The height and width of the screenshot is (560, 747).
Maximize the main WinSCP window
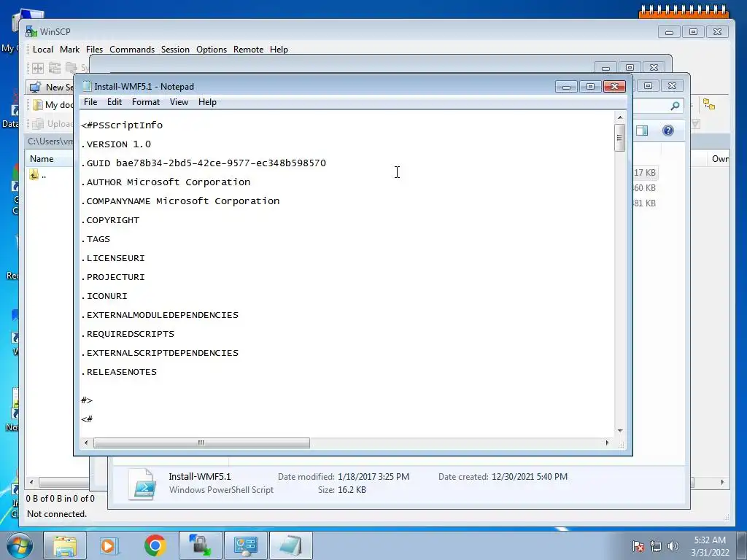tap(693, 32)
